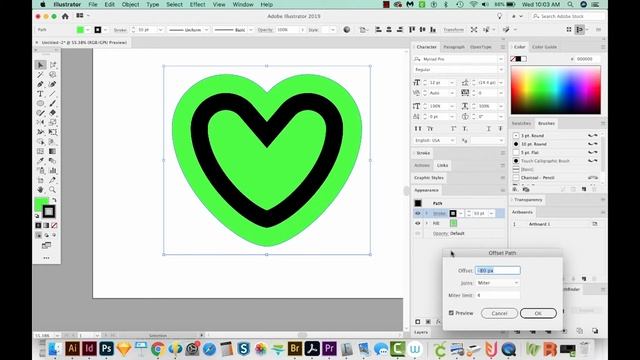Click Opacity link in Appearance panel
640x360 pixels.
(x=440, y=233)
